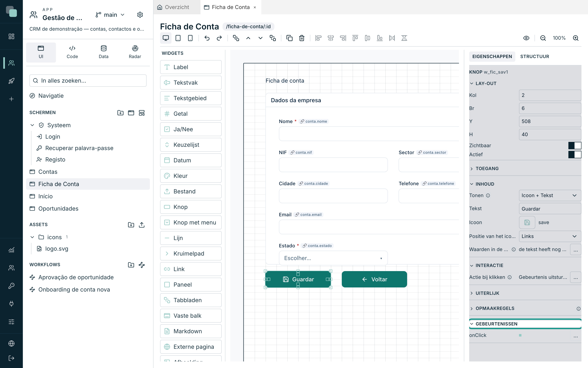
Task: Open Waarden in de tekst ellipsis button
Action: pos(576,249)
